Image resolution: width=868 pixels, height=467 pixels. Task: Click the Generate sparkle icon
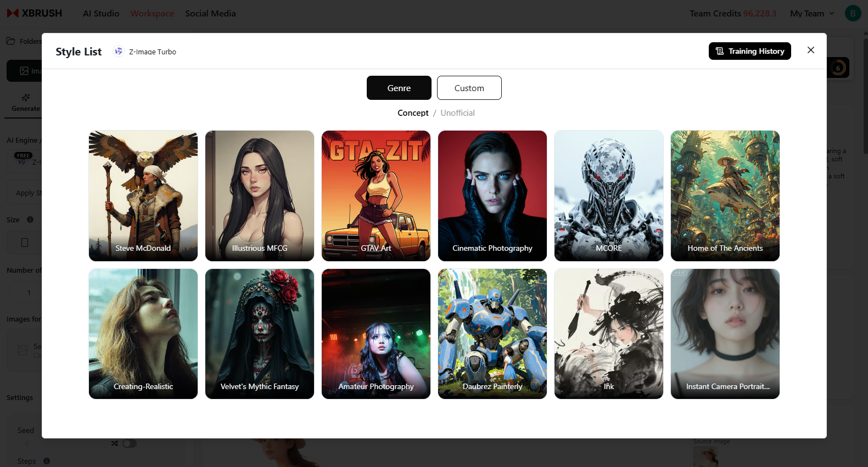tap(26, 98)
